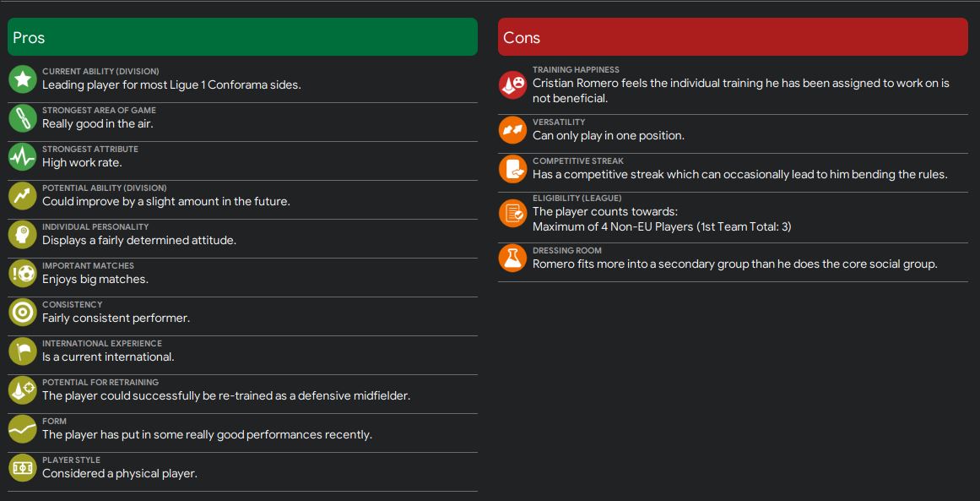Viewport: 980px width, 501px height.
Task: Click the Competitive Streak card icon
Action: click(512, 169)
